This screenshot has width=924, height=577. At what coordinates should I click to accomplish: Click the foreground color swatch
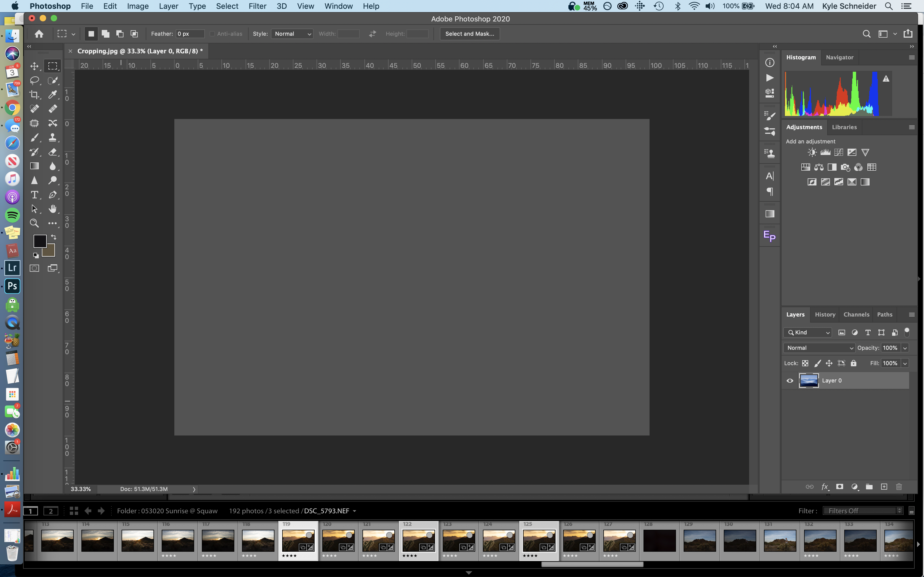[40, 241]
